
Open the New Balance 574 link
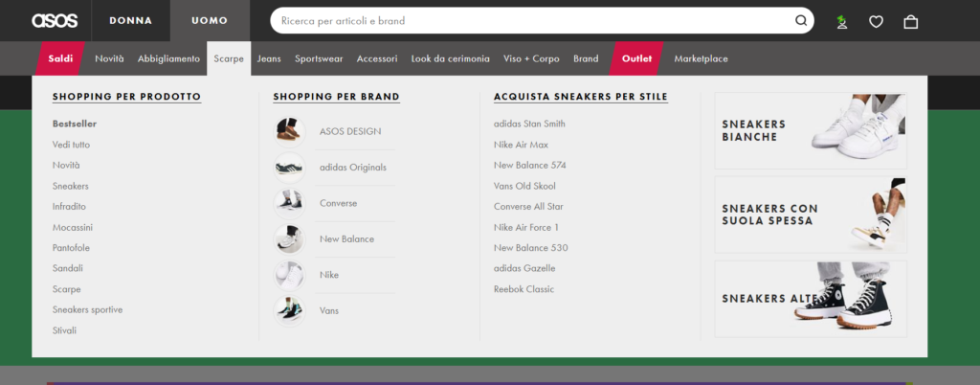(530, 165)
